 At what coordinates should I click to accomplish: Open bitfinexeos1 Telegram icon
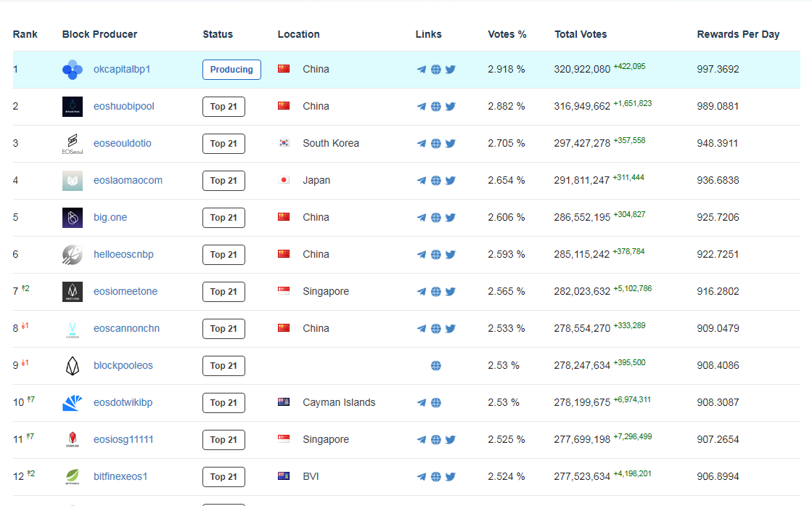pos(422,477)
